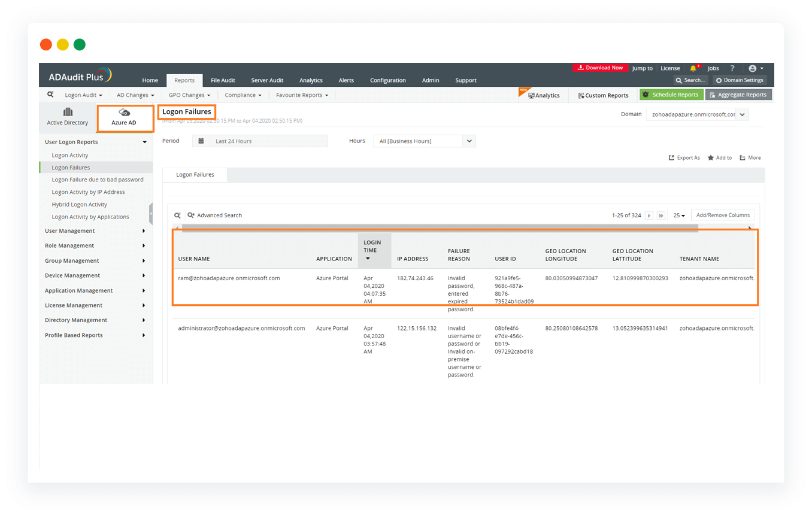Viewport: 812px width, 516px height.
Task: Click the calendar icon in the Period field
Action: click(201, 141)
